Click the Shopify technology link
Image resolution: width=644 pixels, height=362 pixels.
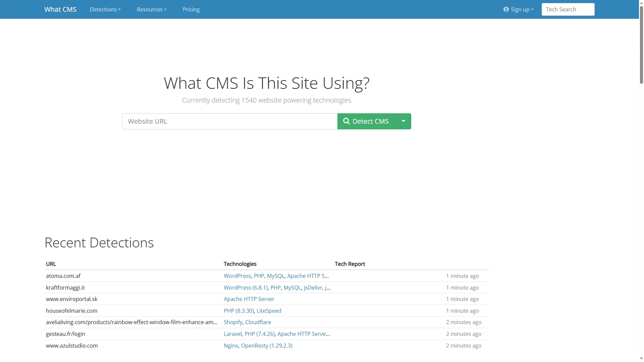tap(233, 322)
